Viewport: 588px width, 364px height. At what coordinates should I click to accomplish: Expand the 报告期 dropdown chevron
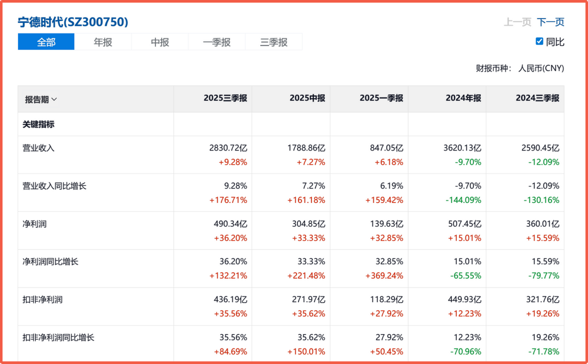coord(54,99)
